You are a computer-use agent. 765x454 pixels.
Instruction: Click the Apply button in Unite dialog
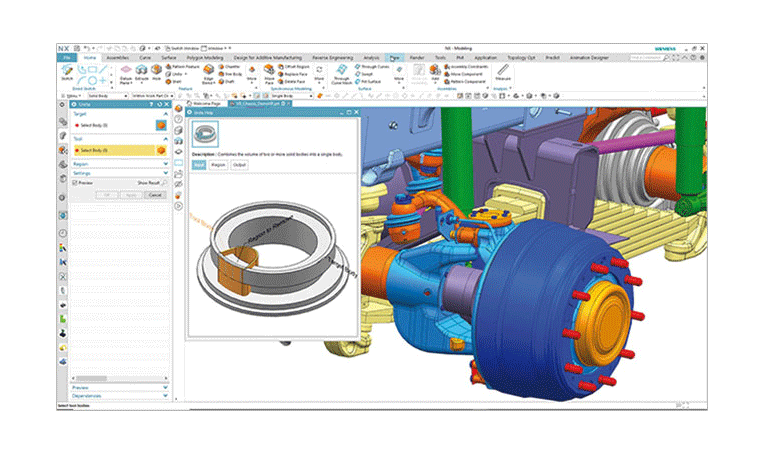pos(131,195)
